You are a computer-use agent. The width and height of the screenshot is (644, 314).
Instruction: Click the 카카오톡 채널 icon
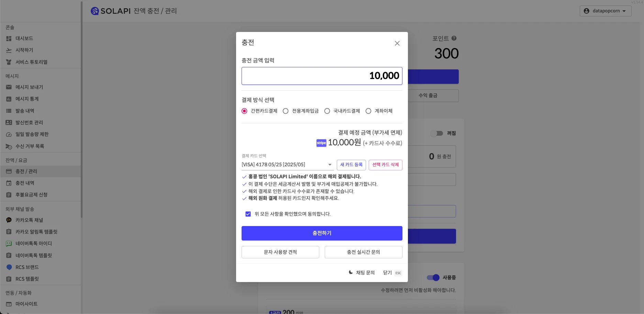9,220
